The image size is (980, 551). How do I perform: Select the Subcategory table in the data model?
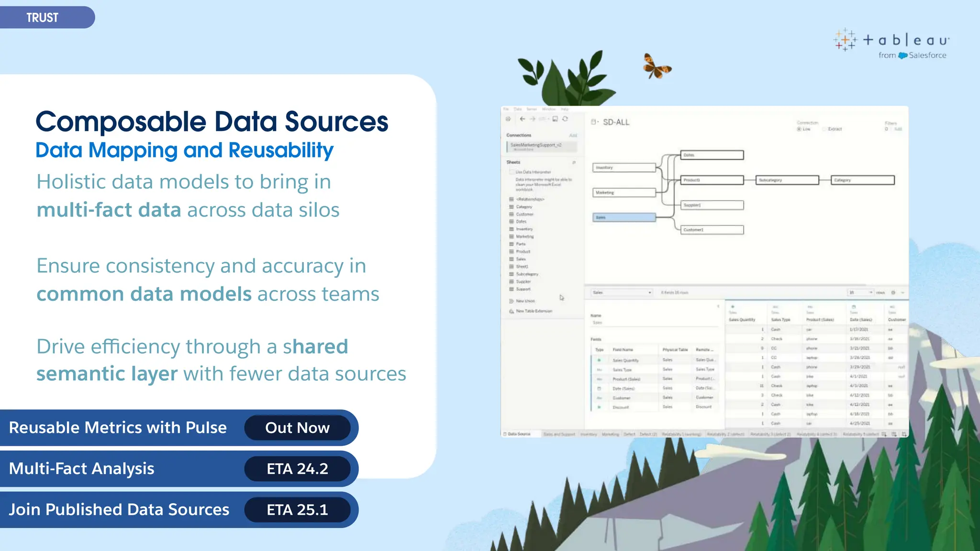tap(787, 180)
